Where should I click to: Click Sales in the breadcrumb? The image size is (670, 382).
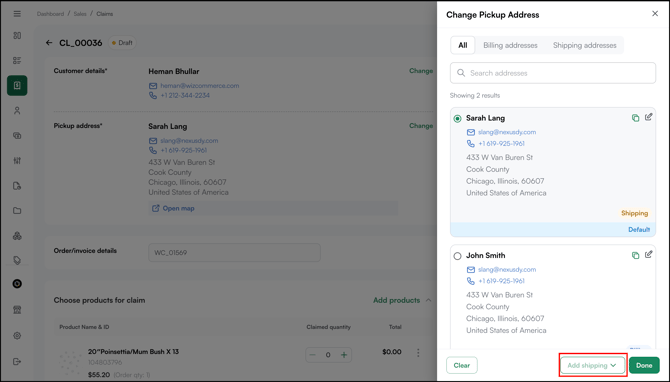tap(80, 14)
